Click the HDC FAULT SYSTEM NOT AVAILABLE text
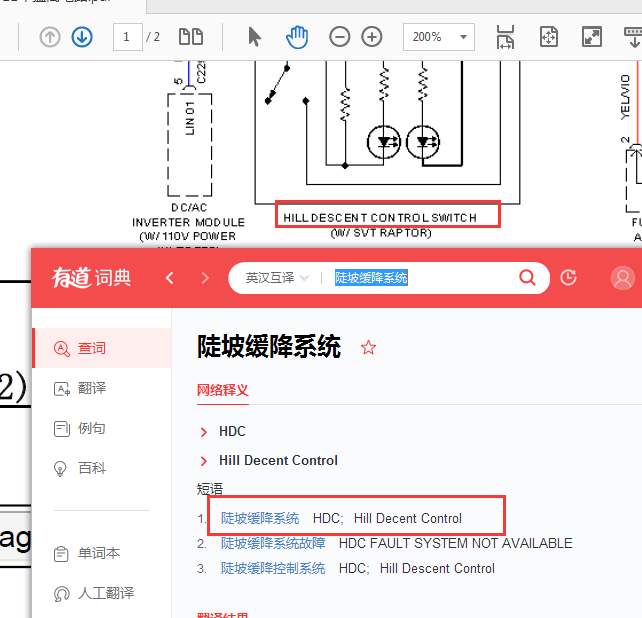This screenshot has height=618, width=642. point(456,543)
